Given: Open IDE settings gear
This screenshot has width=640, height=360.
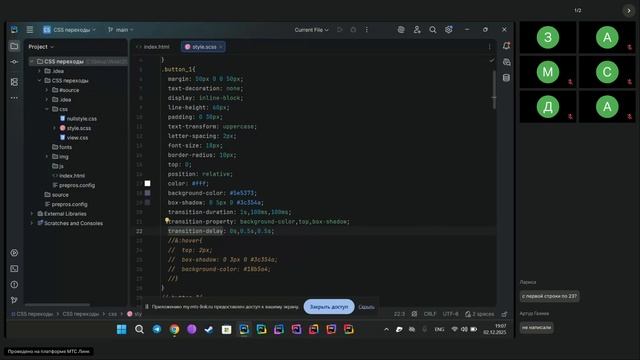Looking at the screenshot, I should pos(449,29).
